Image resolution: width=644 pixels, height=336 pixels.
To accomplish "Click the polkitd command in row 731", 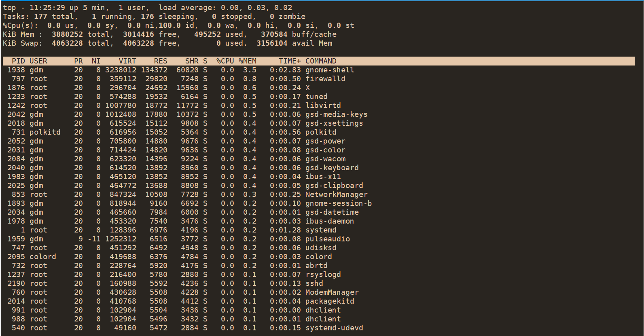I will click(321, 132).
